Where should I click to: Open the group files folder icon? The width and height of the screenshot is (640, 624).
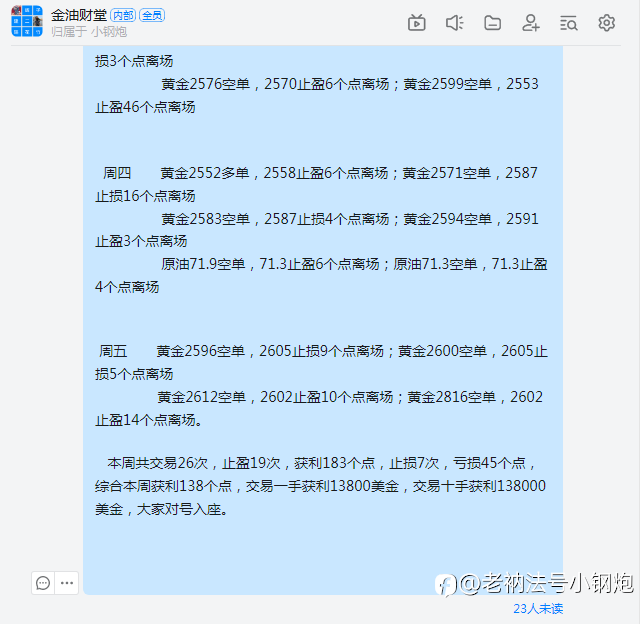(x=492, y=23)
